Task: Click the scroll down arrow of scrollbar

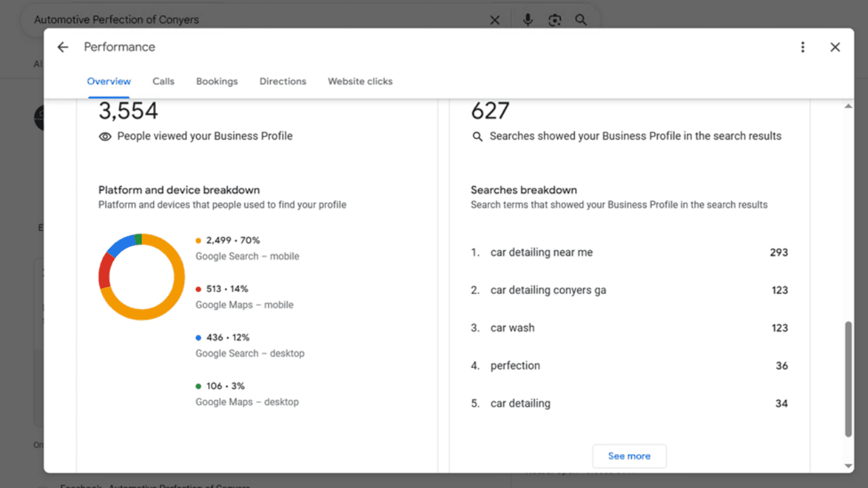Action: [x=848, y=466]
